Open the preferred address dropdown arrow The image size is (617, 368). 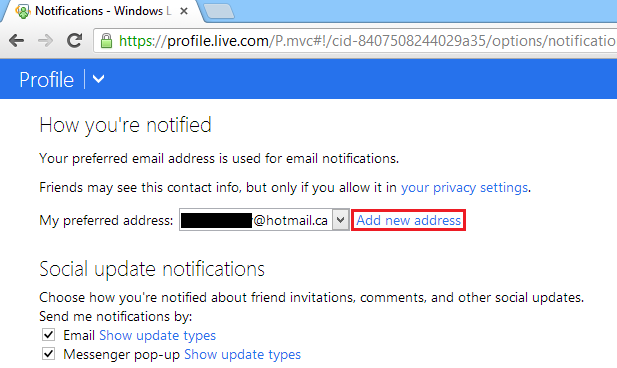point(341,220)
